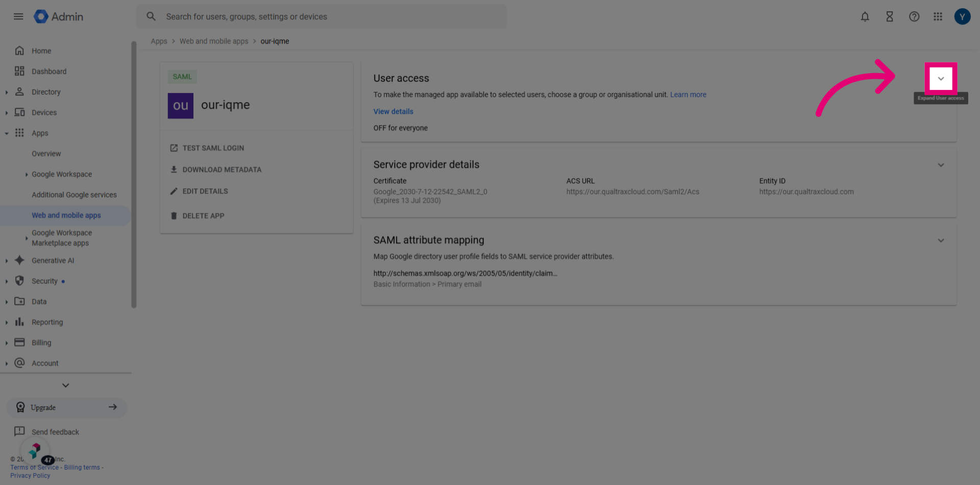The height and width of the screenshot is (485, 980).
Task: Click the Reporting bar chart icon
Action: coord(19,322)
